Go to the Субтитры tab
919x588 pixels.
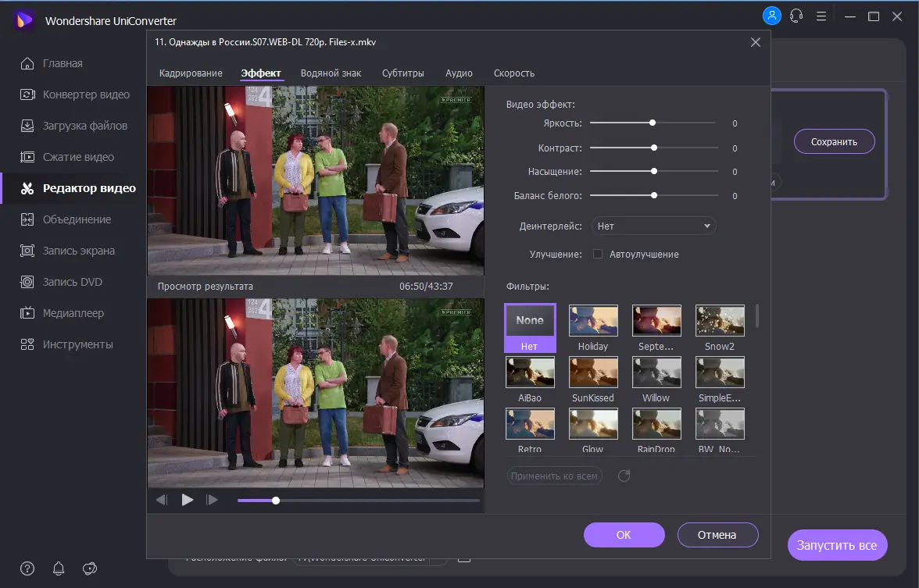(x=403, y=73)
